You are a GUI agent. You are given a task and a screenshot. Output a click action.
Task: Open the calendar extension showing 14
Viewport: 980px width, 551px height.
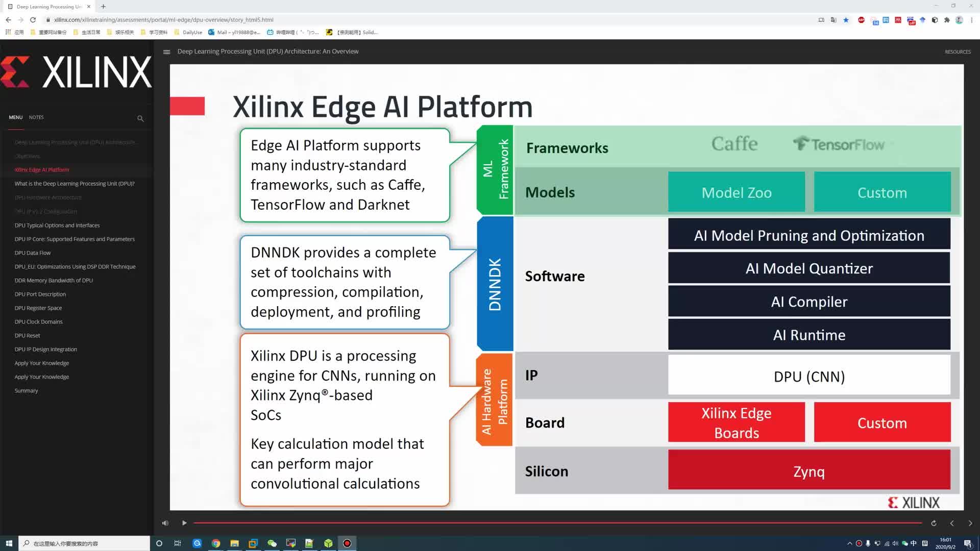[875, 21]
